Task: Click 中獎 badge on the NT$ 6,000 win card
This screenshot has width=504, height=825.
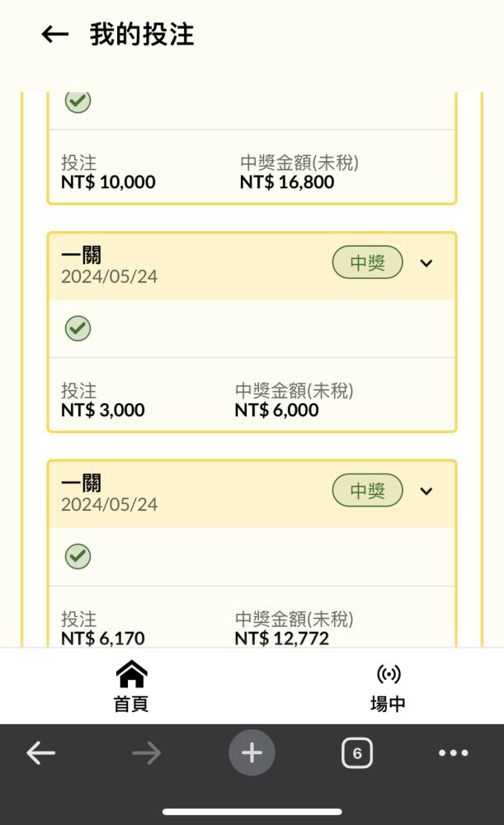Action: (367, 262)
